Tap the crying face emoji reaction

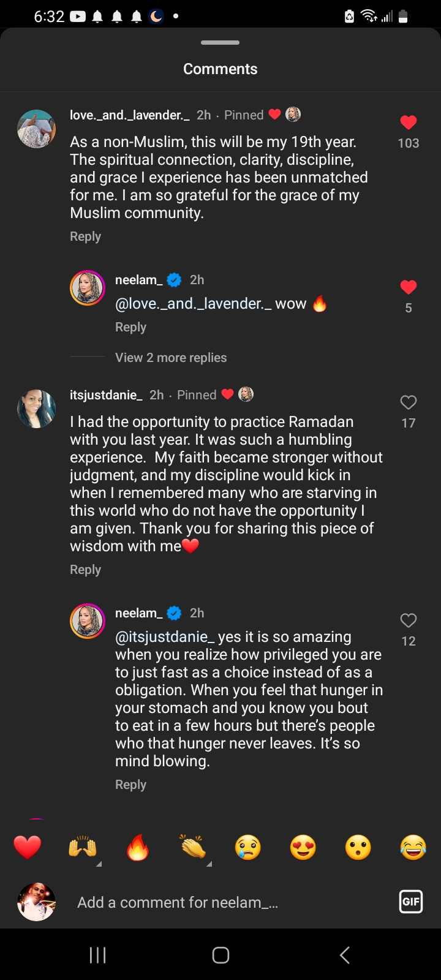click(248, 848)
